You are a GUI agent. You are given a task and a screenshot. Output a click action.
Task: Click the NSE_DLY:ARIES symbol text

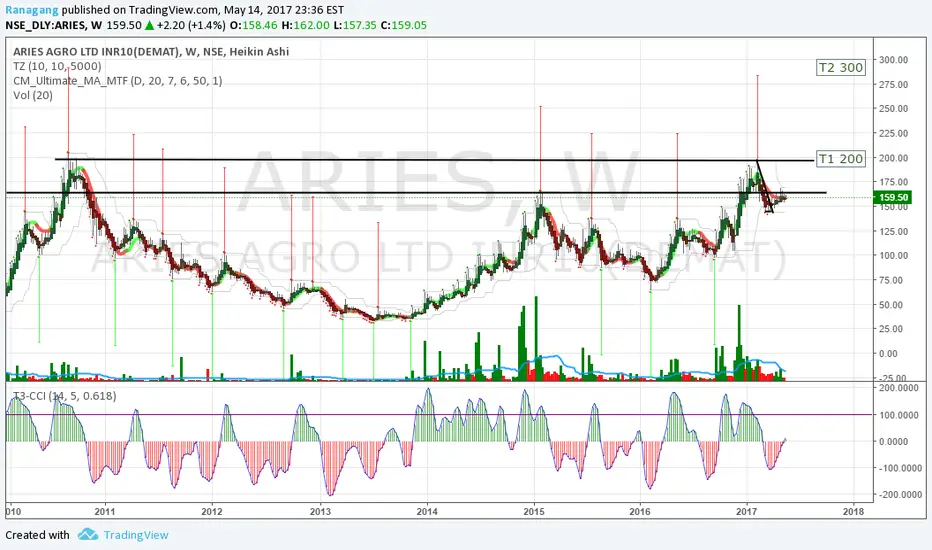coord(47,26)
